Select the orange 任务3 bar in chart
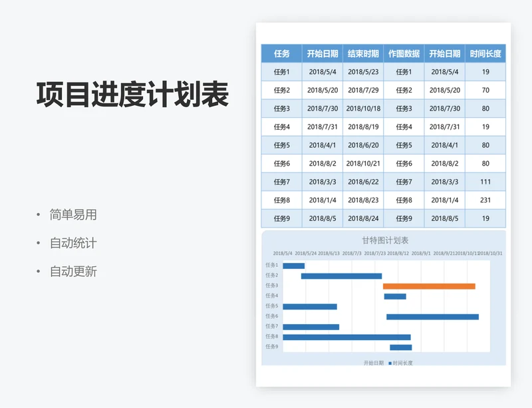This screenshot has height=408, width=532. tap(429, 286)
